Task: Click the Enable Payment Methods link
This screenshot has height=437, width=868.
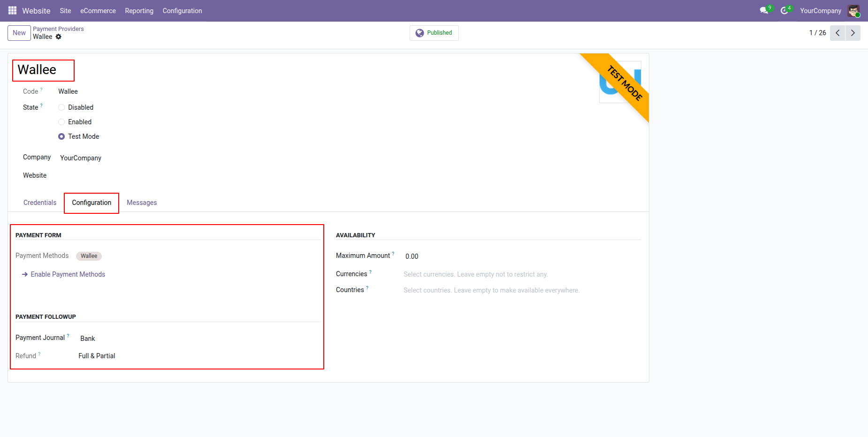Action: click(x=68, y=274)
